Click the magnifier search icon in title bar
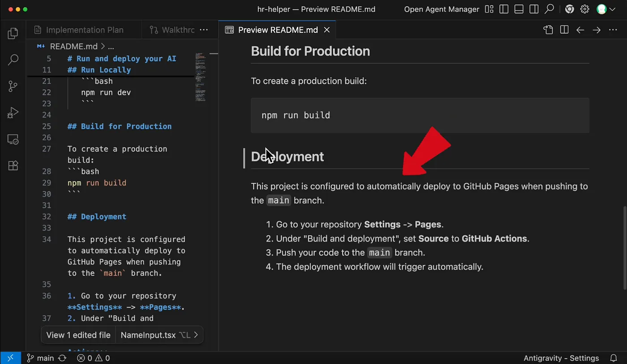Screen dimensions: 627x364 click(x=549, y=9)
